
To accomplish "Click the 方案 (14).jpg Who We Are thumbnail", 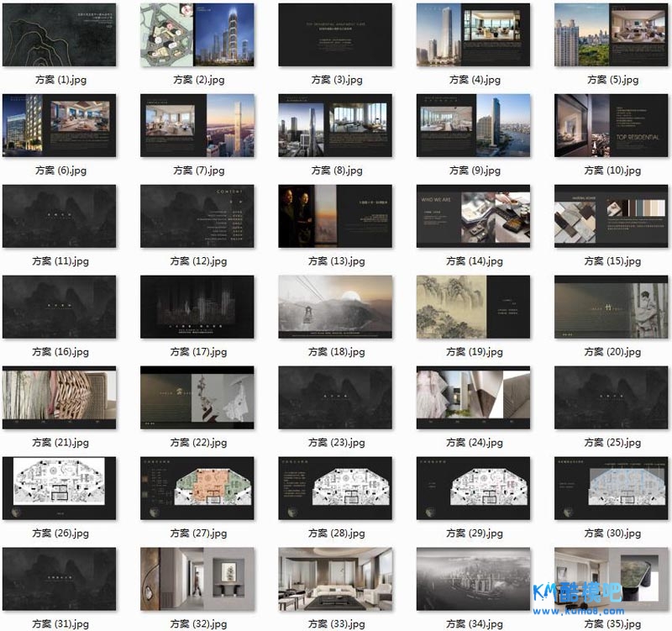I will [x=473, y=217].
